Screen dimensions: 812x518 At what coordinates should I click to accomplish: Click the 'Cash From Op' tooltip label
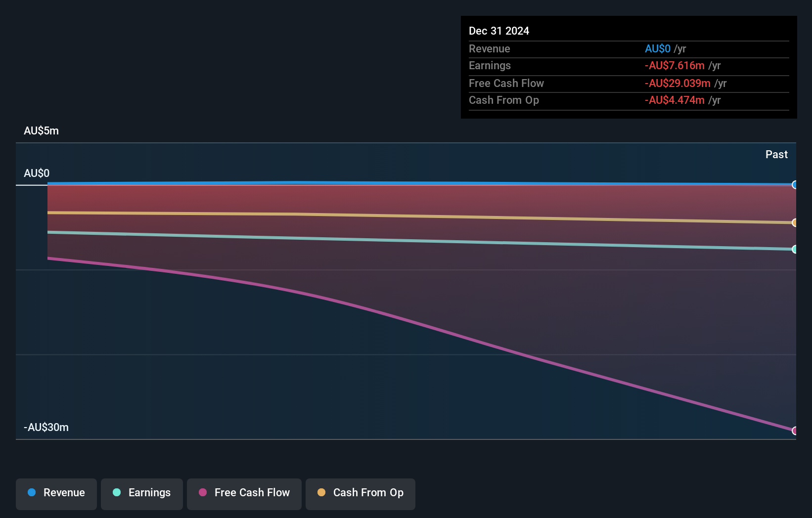point(504,100)
